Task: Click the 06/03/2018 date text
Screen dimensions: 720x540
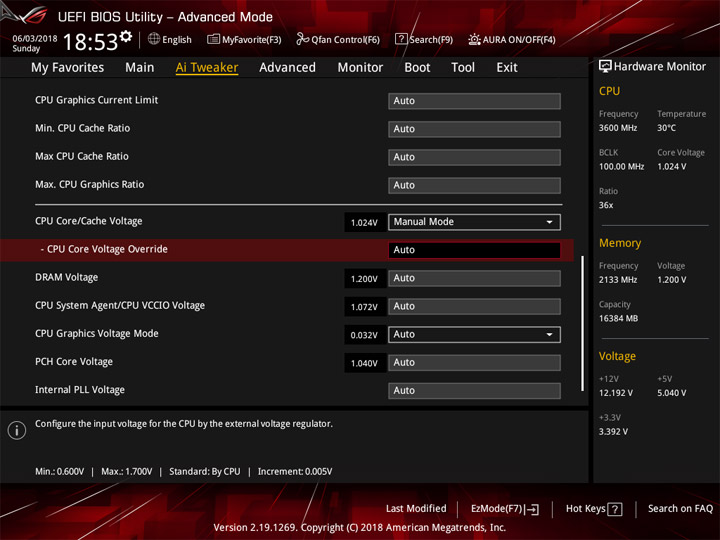Action: [35, 39]
